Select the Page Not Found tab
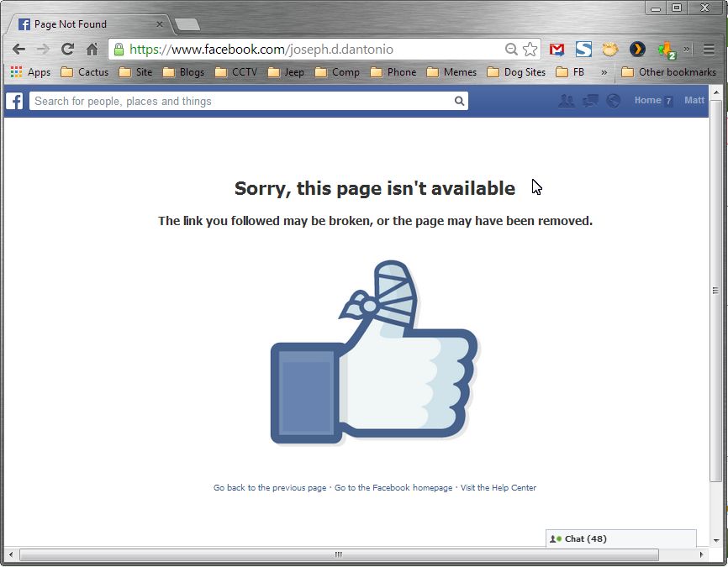 click(88, 24)
